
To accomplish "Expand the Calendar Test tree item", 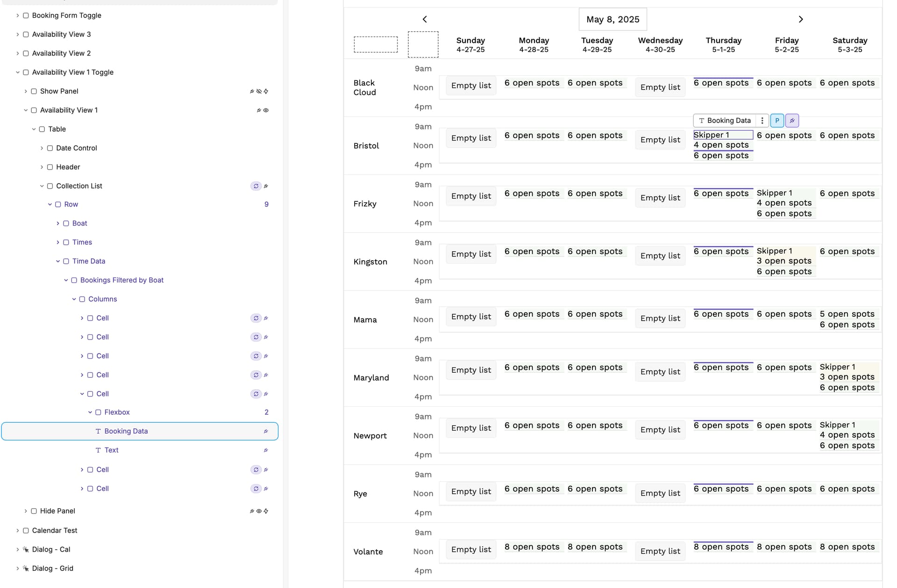I will coord(18,531).
